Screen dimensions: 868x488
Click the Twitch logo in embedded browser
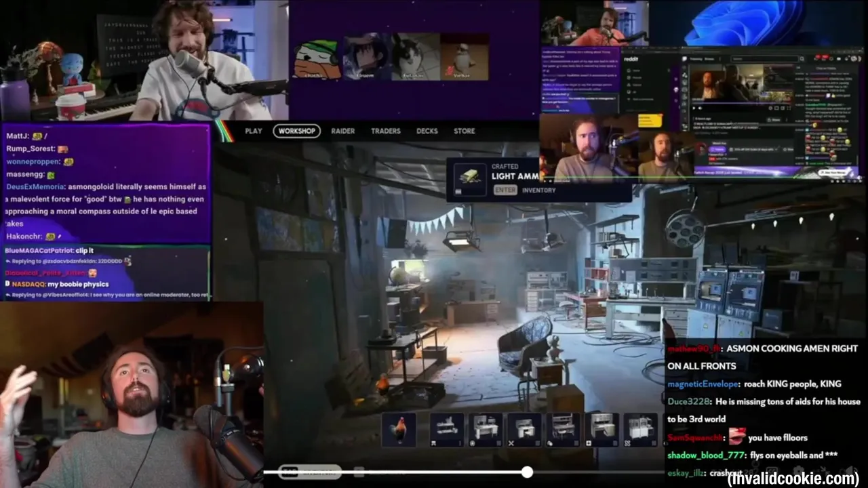684,58
